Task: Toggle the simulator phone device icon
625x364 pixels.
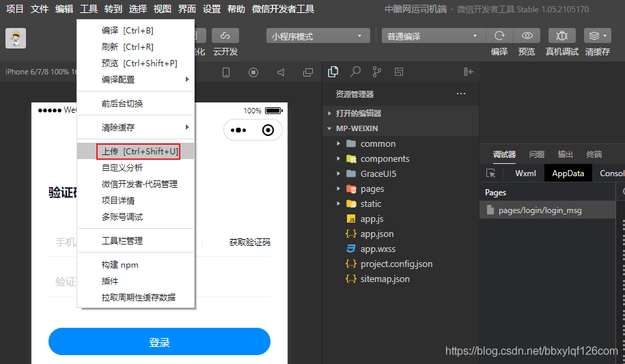Action: coord(226,72)
